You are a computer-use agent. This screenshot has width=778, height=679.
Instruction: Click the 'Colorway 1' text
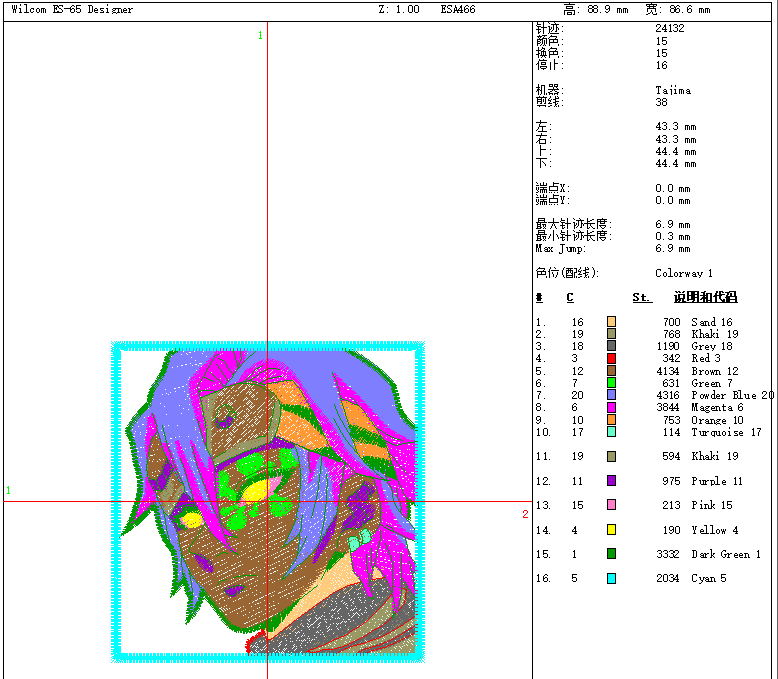point(684,273)
